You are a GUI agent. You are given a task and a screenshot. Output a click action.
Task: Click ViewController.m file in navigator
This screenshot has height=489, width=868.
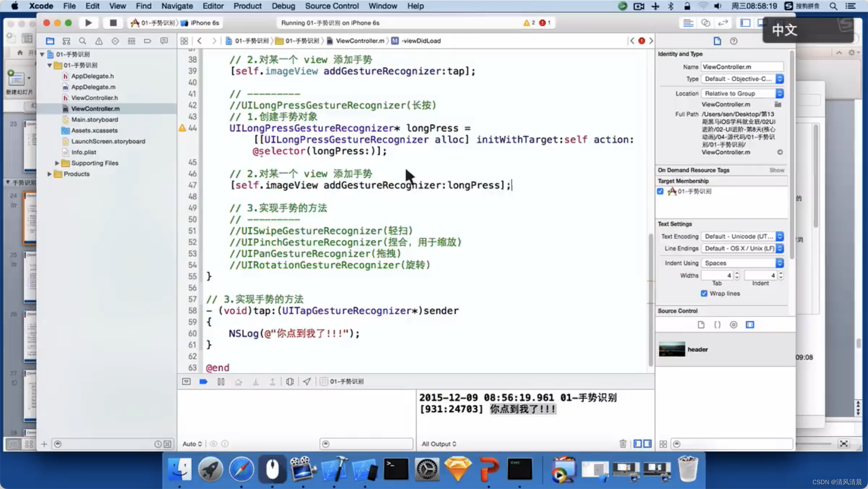[x=95, y=108]
